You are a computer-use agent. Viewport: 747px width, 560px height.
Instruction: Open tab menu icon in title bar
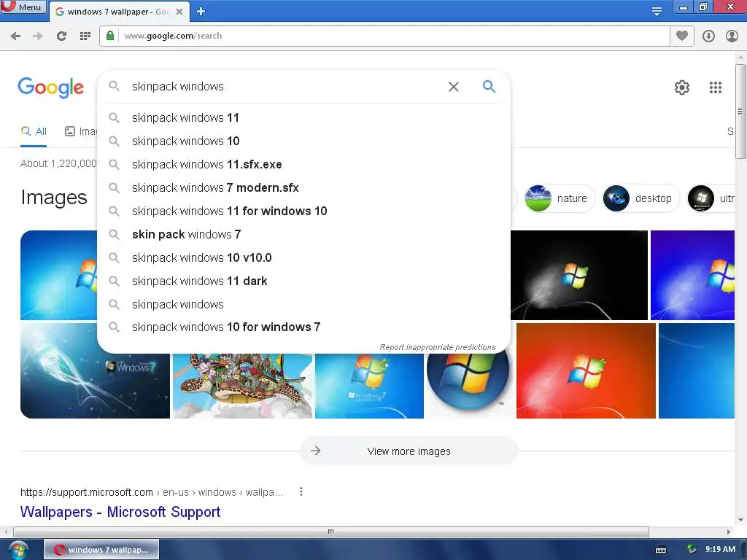[x=657, y=11]
